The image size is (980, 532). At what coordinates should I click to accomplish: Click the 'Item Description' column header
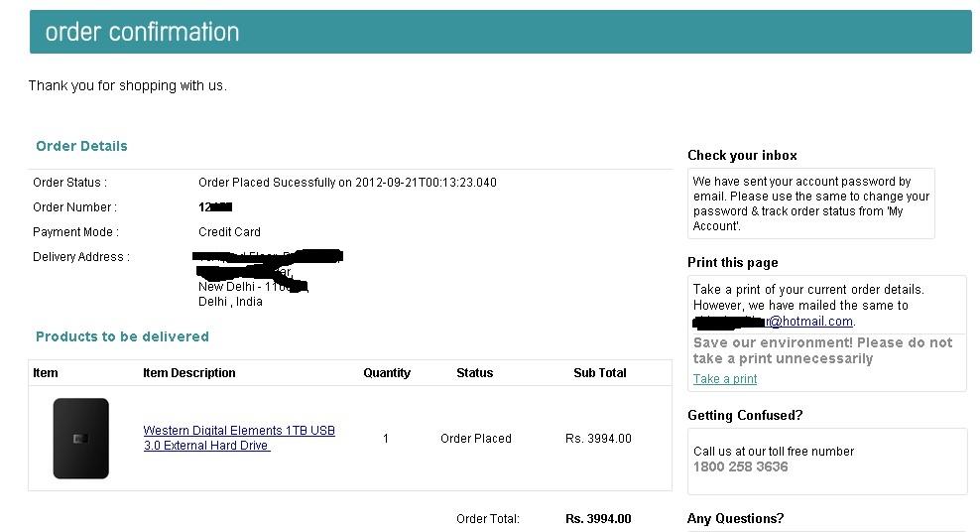pyautogui.click(x=189, y=372)
